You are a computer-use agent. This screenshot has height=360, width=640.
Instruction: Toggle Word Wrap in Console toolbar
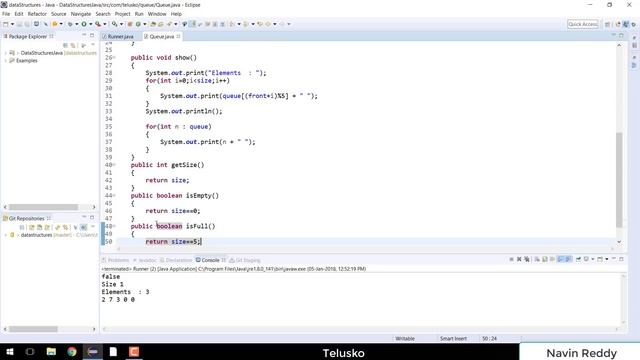pos(553,259)
